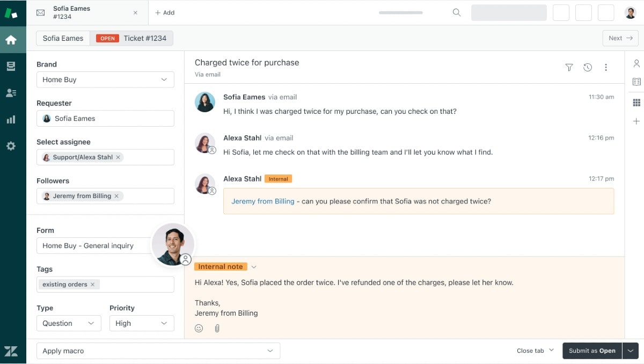644x364 pixels.
Task: Submit the ticket as Open
Action: point(592,351)
